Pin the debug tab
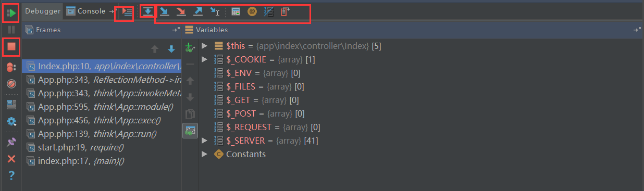The image size is (644, 191). point(11,142)
